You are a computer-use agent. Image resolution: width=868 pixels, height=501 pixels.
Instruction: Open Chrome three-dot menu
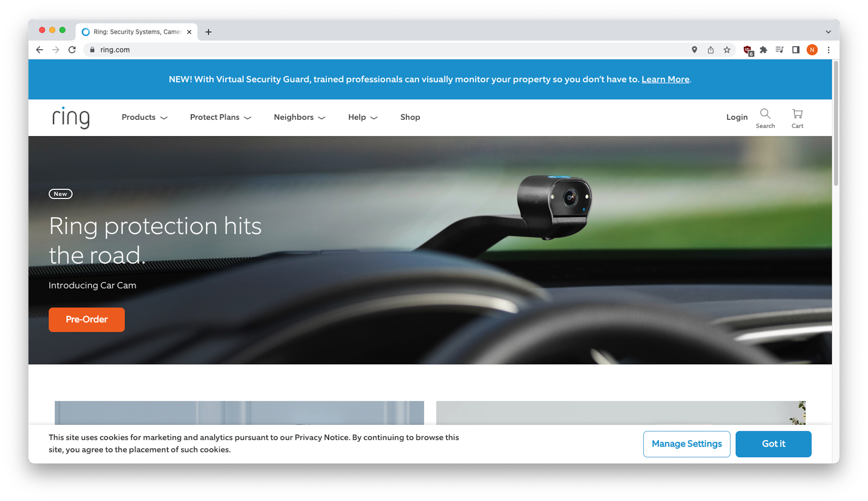828,50
